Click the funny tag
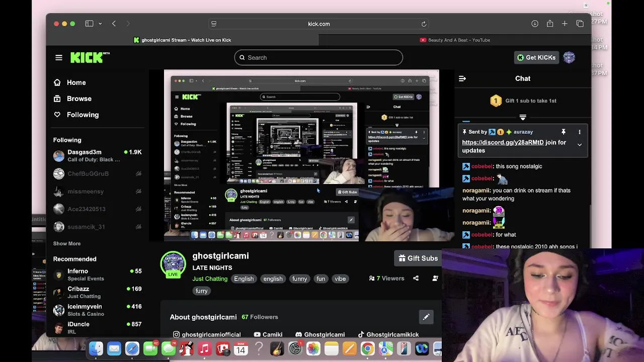The height and width of the screenshot is (362, 644). [299, 279]
